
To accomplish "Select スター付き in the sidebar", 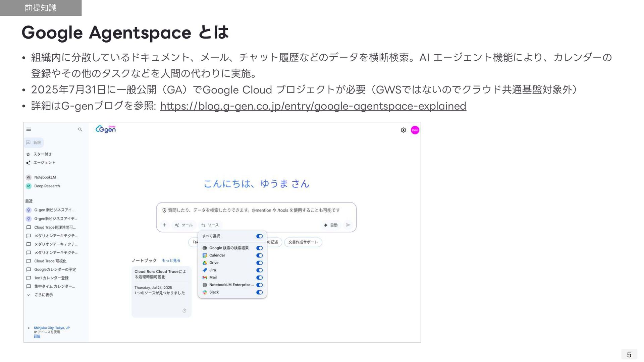I will (x=39, y=154).
